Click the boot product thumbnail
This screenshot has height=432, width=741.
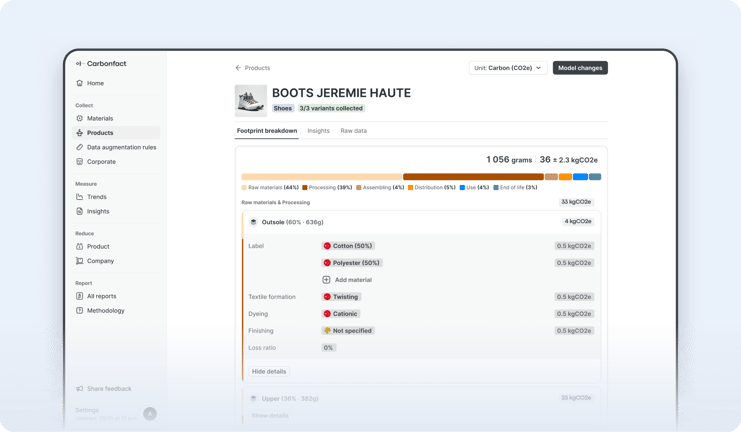pos(251,101)
